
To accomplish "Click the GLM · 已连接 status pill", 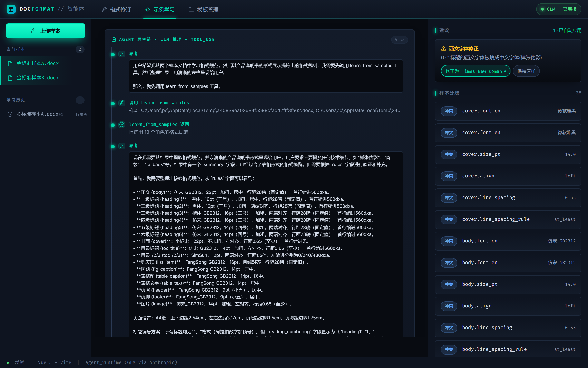I will pyautogui.click(x=559, y=9).
